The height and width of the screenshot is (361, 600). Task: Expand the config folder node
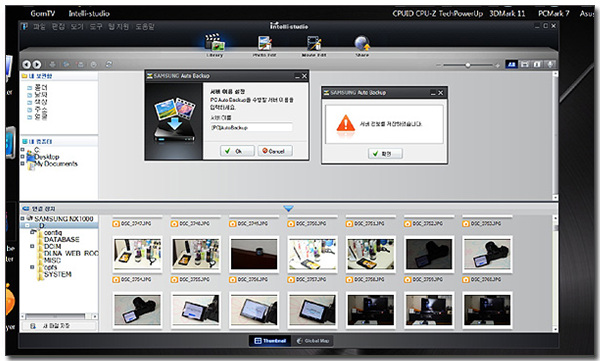(x=32, y=232)
